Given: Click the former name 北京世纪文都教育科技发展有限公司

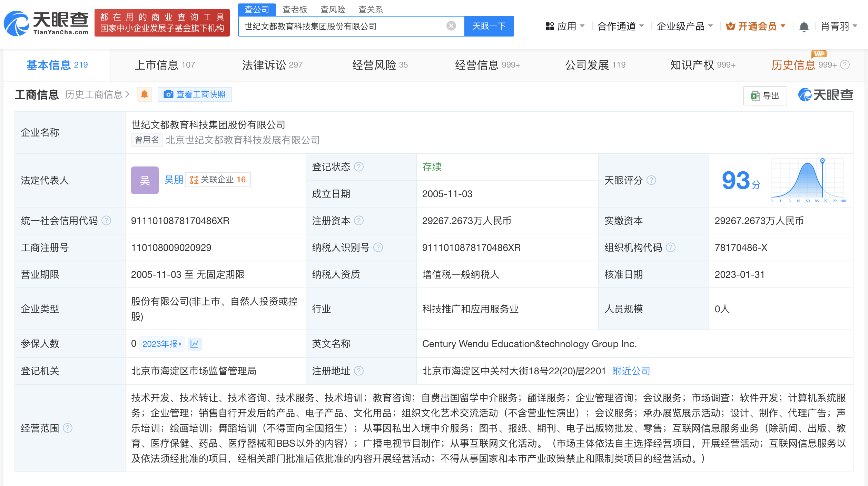Looking at the screenshot, I should 243,140.
